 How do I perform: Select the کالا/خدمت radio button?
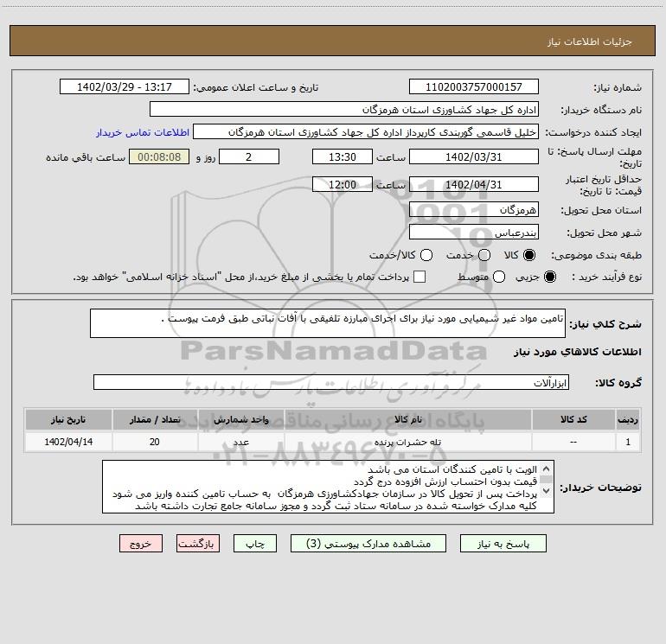[426, 255]
